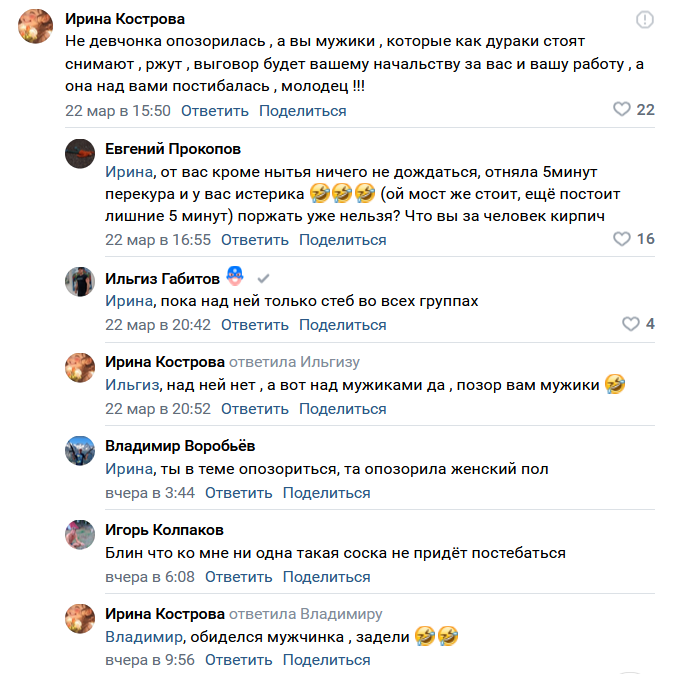680x674 pixels.
Task: Click 'ответила Владимиру' reply reference
Action: pos(305,613)
